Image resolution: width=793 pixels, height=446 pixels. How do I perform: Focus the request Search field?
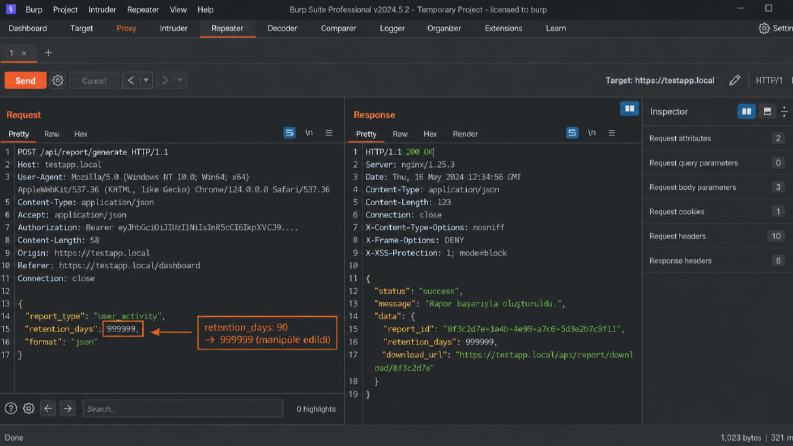click(183, 409)
